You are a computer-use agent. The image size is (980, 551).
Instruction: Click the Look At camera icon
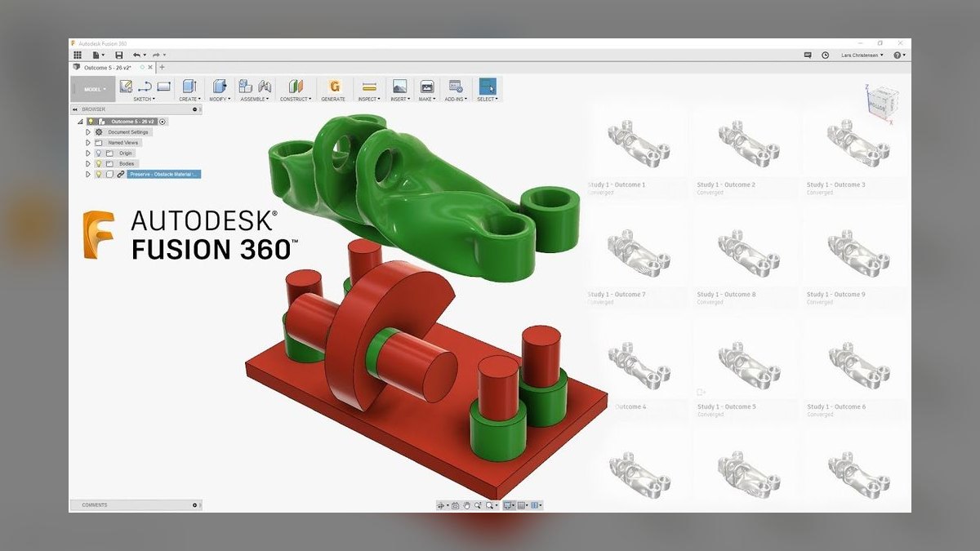tap(456, 505)
